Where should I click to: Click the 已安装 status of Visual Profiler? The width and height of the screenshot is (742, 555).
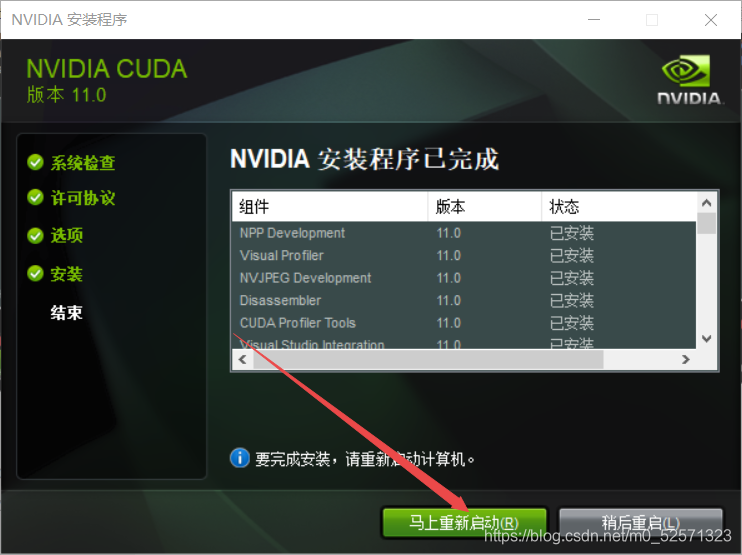coord(572,255)
